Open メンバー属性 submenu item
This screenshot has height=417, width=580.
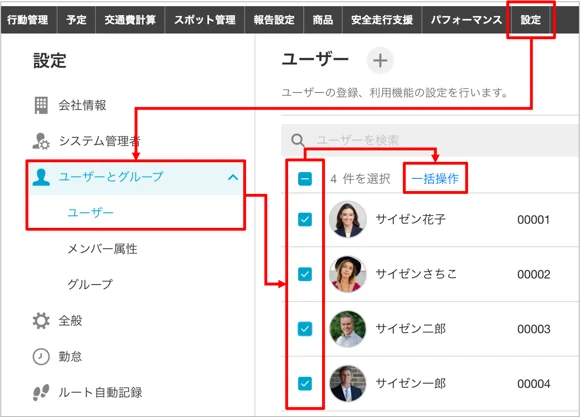point(102,249)
